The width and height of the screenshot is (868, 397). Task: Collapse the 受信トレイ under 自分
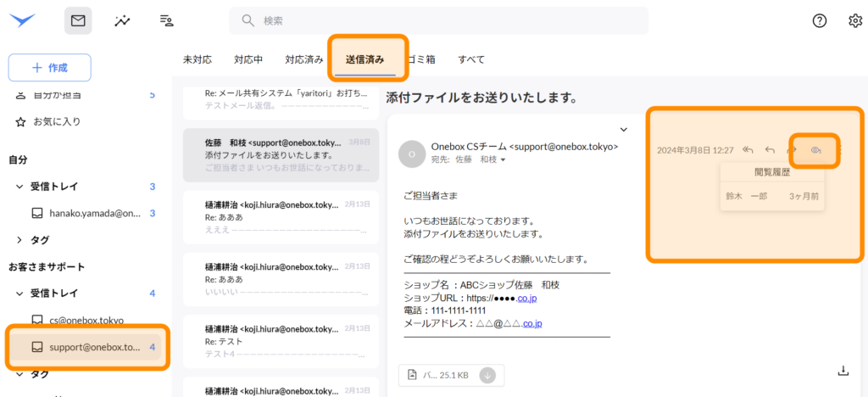tap(20, 187)
